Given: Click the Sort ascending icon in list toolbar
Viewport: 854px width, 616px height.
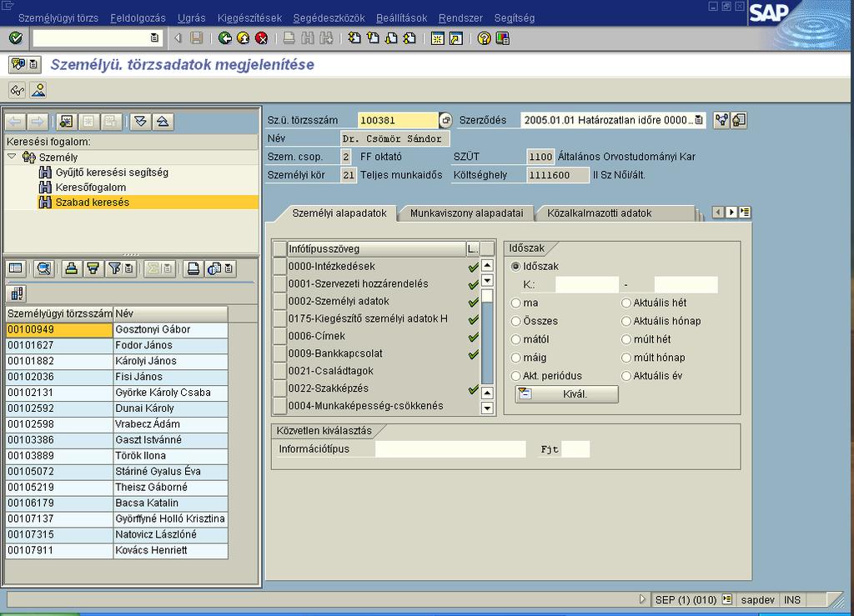Looking at the screenshot, I should (72, 268).
